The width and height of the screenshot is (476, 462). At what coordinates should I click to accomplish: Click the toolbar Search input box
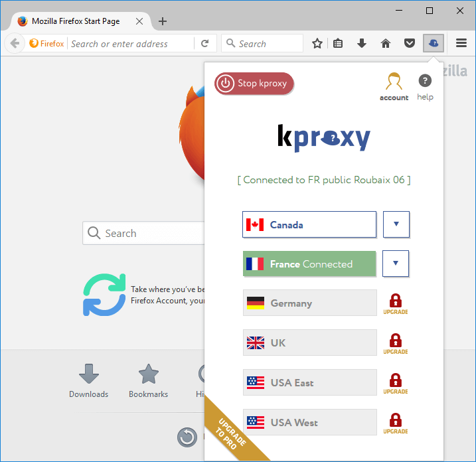(x=262, y=43)
